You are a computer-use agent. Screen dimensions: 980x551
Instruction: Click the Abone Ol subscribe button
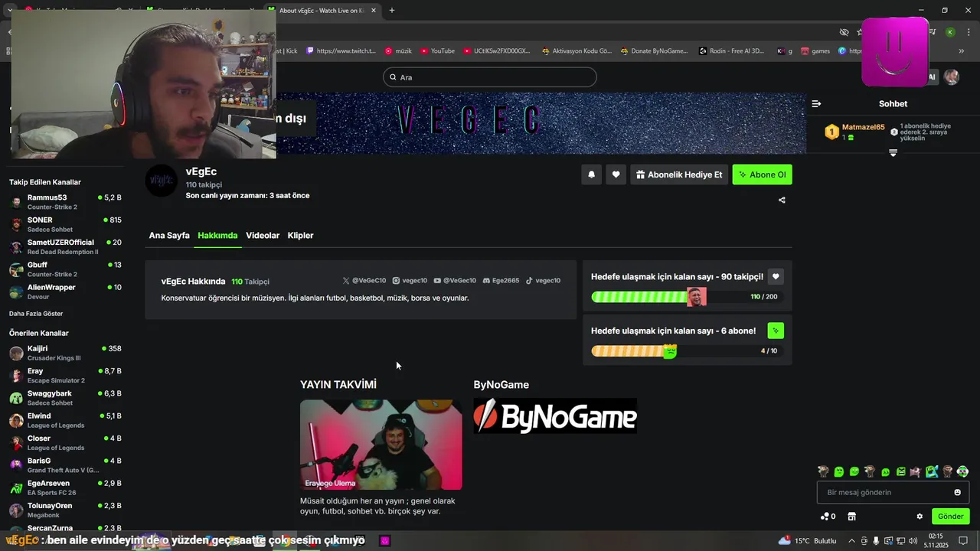point(762,174)
